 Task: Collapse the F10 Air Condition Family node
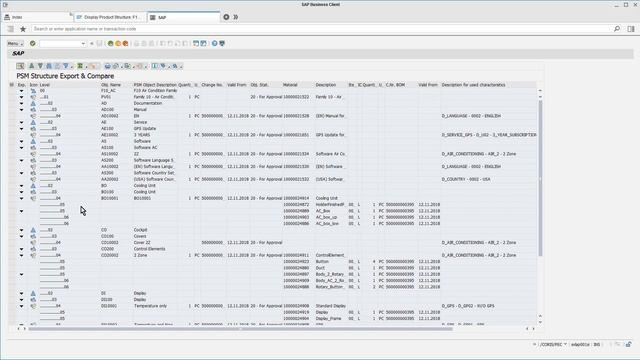coord(21,91)
